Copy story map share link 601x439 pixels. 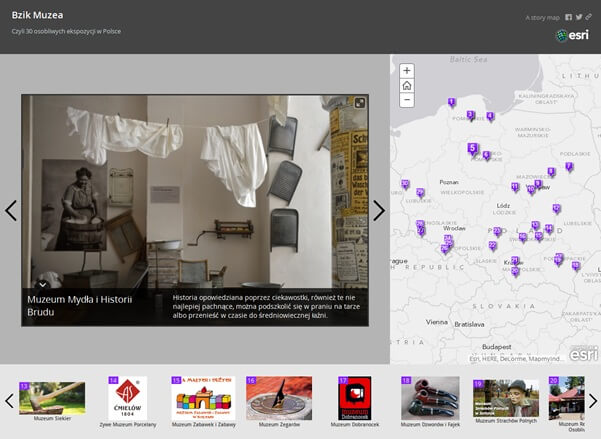coord(588,17)
